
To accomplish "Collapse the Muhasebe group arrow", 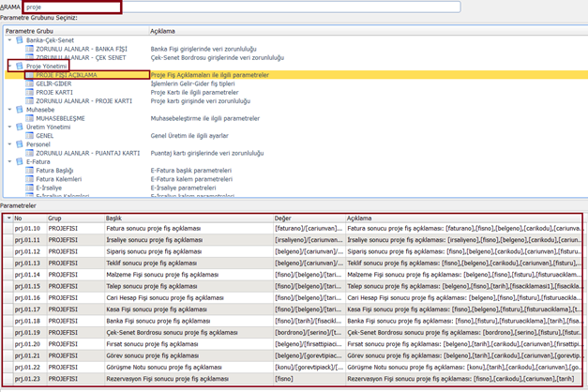I will pos(9,109).
